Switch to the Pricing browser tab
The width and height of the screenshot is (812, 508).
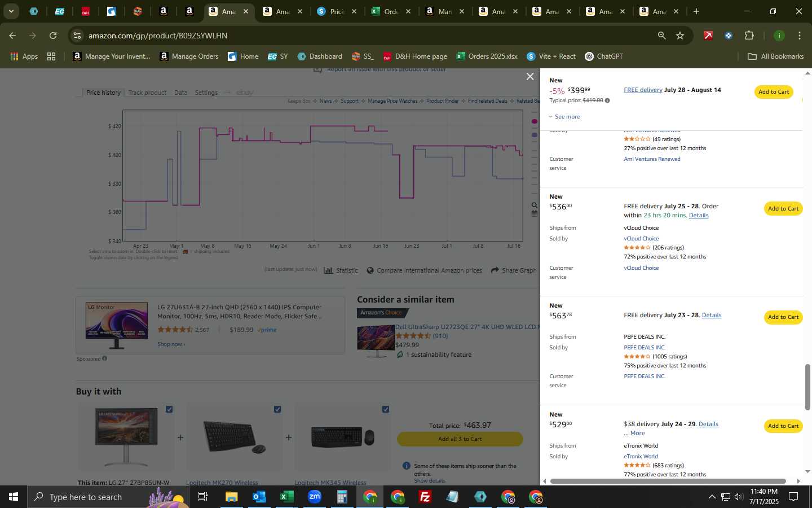(x=336, y=11)
